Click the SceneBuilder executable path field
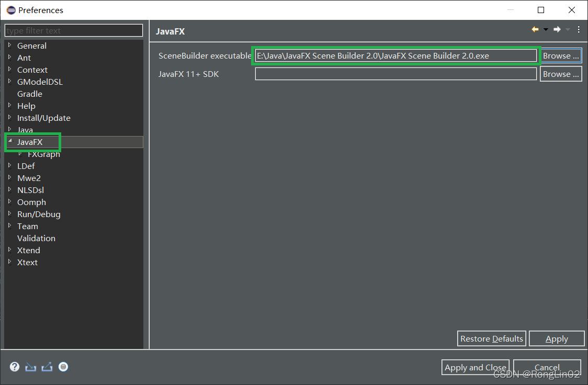 coord(395,55)
